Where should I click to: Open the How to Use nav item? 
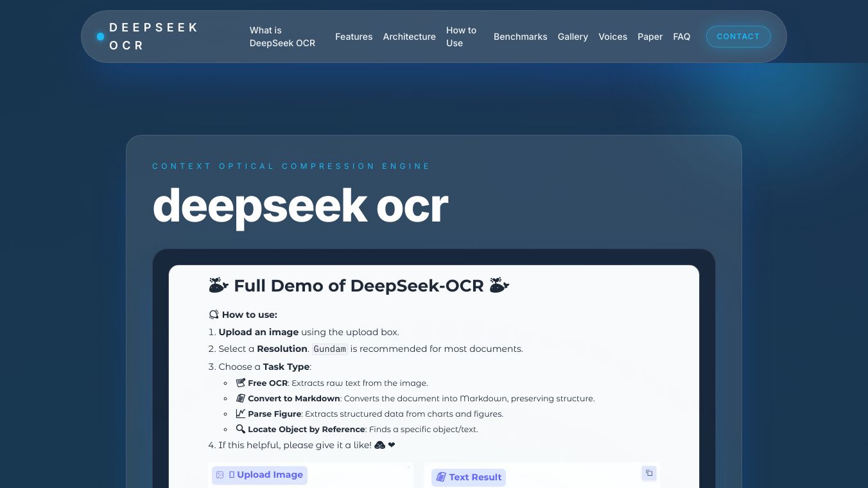click(462, 37)
